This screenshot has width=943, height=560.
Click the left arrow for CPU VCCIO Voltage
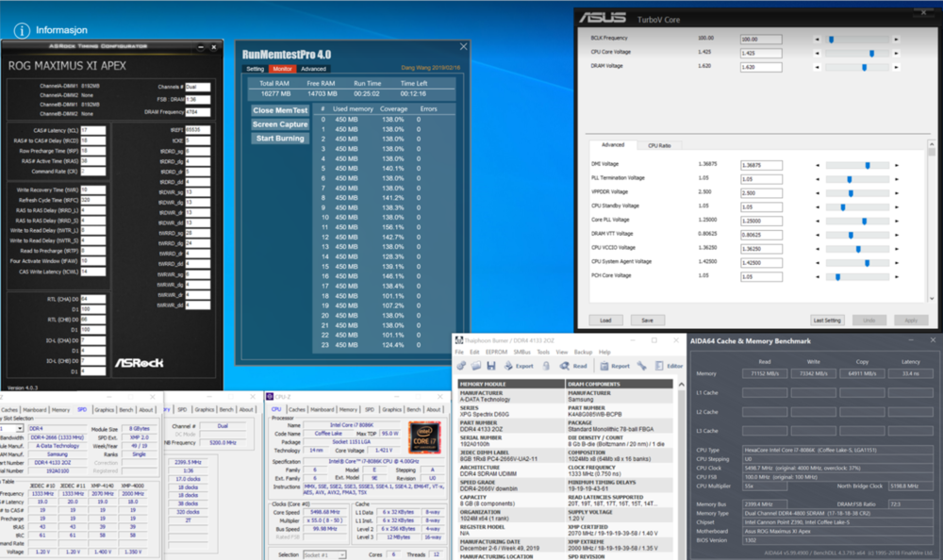(818, 249)
